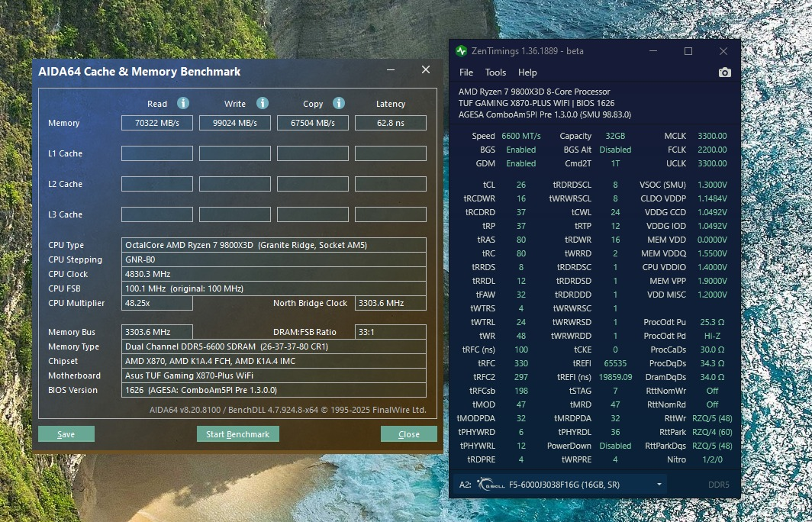The image size is (812, 522).
Task: Click the Speed value 6600 MT/s
Action: pos(521,136)
